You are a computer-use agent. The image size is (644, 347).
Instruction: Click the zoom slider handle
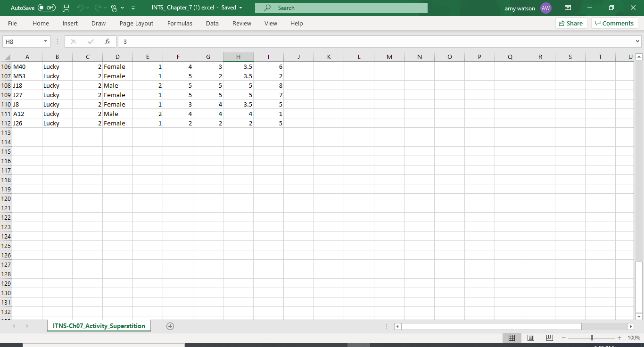pos(592,338)
